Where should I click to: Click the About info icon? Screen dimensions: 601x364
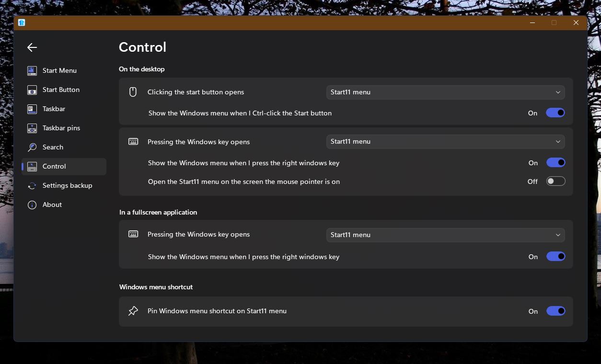(32, 205)
